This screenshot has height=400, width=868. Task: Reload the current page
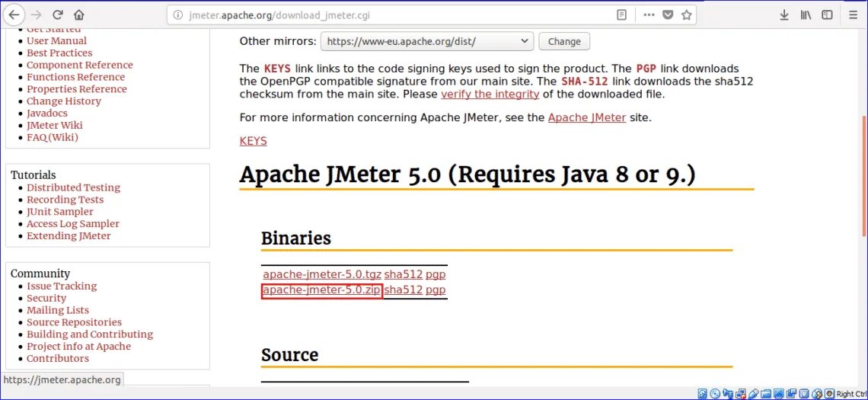[x=58, y=15]
